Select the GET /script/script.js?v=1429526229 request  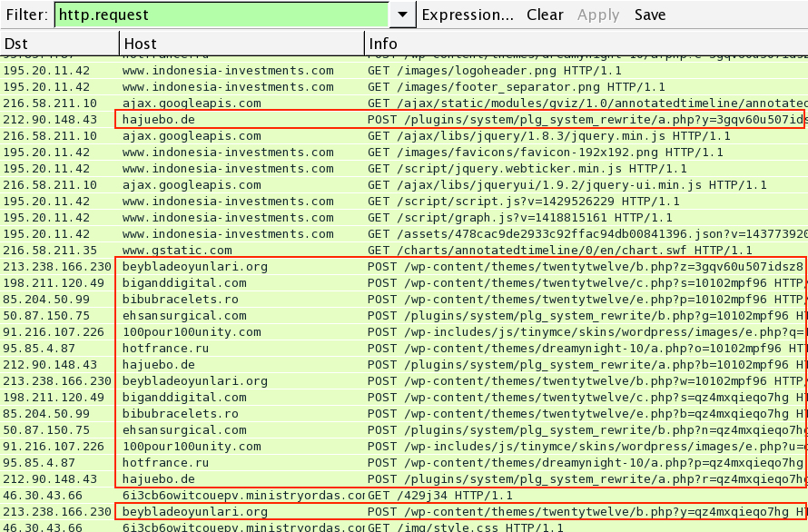click(404, 202)
